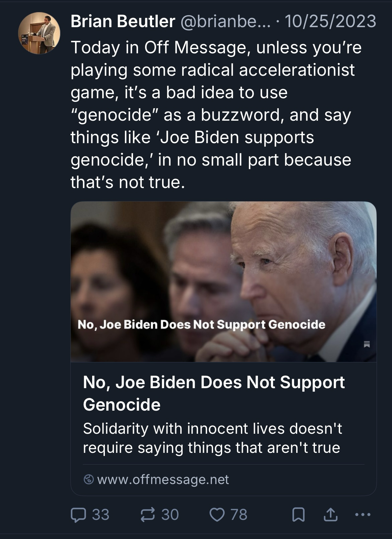Click the globe icon beside offmessage.net
392x539 pixels.
point(88,480)
